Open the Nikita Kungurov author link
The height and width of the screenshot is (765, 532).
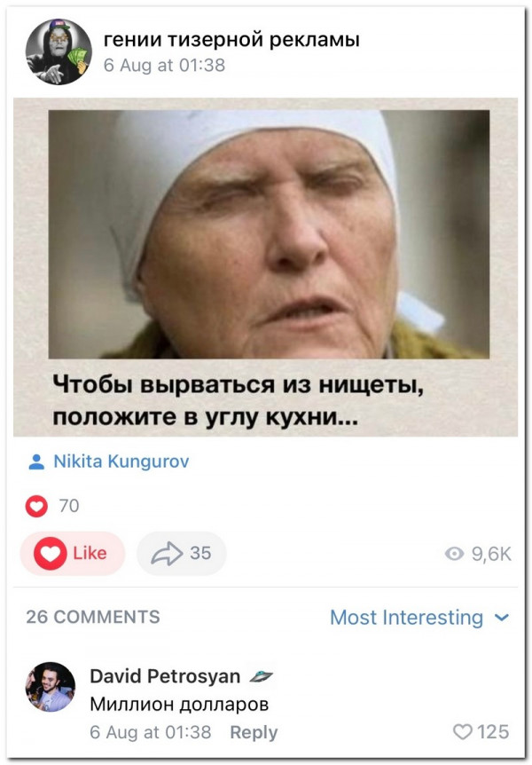click(x=121, y=461)
